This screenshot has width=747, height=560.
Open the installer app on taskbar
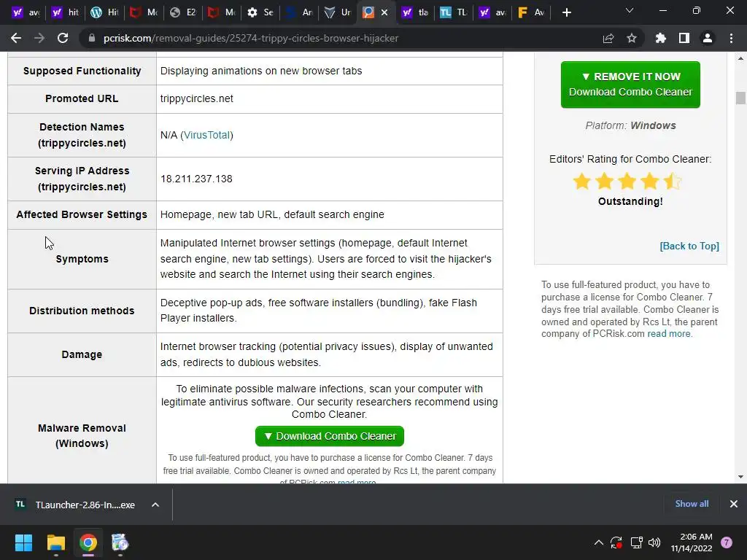[x=120, y=542]
